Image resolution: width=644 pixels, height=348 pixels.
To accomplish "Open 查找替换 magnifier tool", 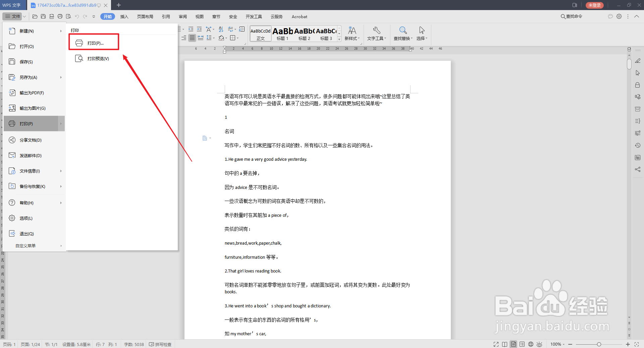I will (403, 34).
